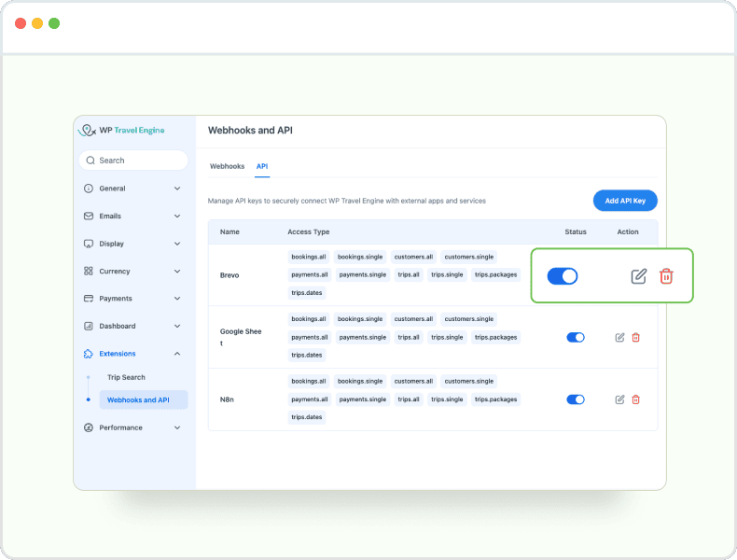Screen dimensions: 737x560
Task: Click N8n's payments.single tag
Action: point(362,399)
